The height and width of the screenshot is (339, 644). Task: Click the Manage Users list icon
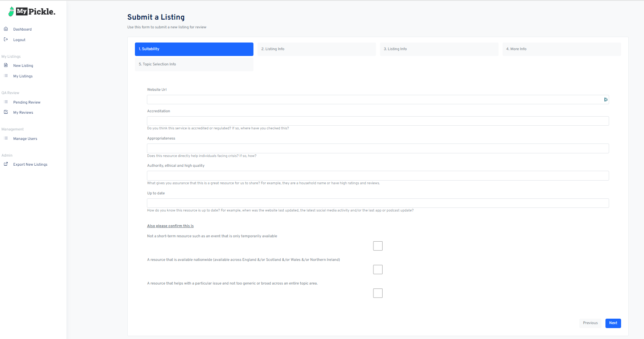pyautogui.click(x=6, y=138)
